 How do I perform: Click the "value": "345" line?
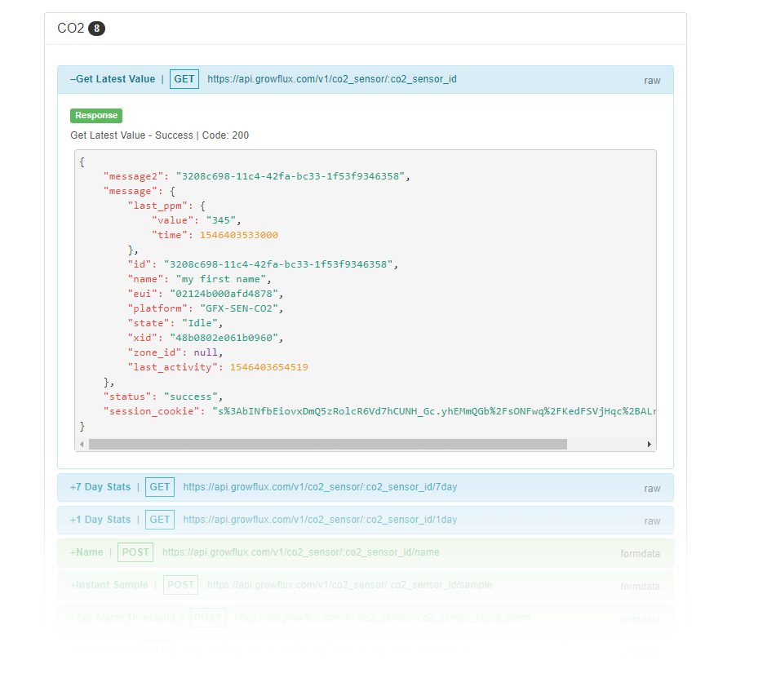197,220
